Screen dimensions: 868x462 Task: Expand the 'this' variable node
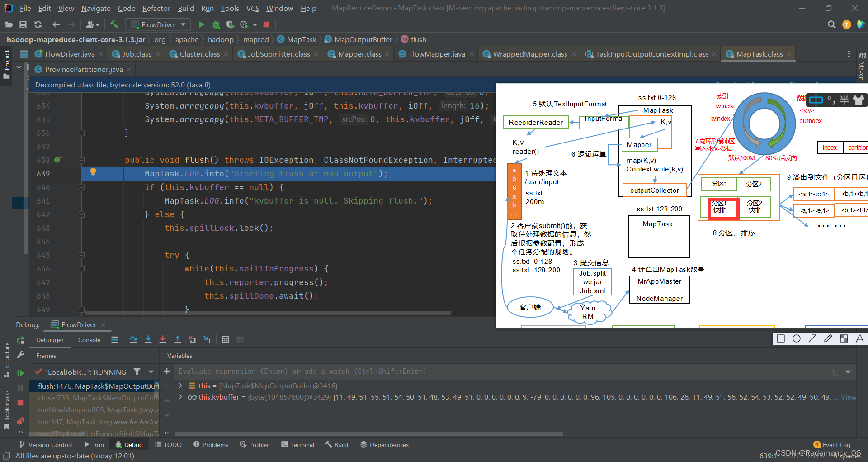click(x=180, y=386)
